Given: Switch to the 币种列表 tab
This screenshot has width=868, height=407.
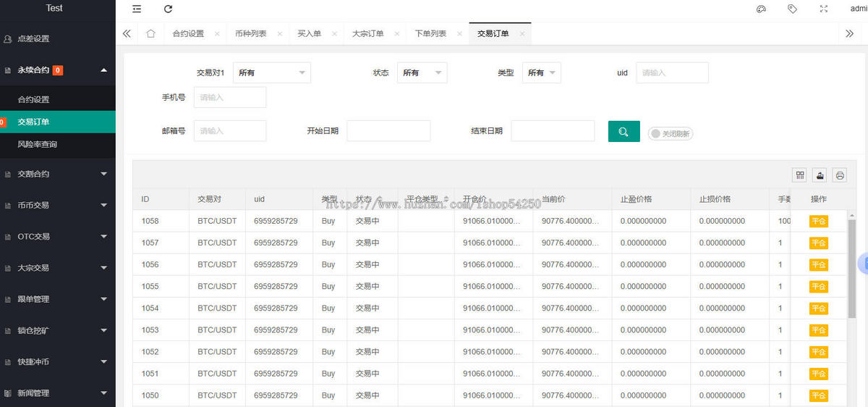Looking at the screenshot, I should click(x=250, y=34).
